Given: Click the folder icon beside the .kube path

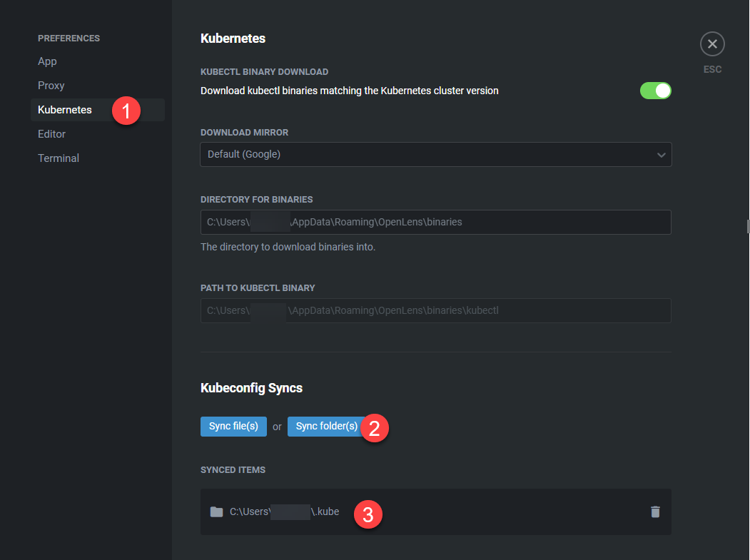Looking at the screenshot, I should [x=216, y=511].
